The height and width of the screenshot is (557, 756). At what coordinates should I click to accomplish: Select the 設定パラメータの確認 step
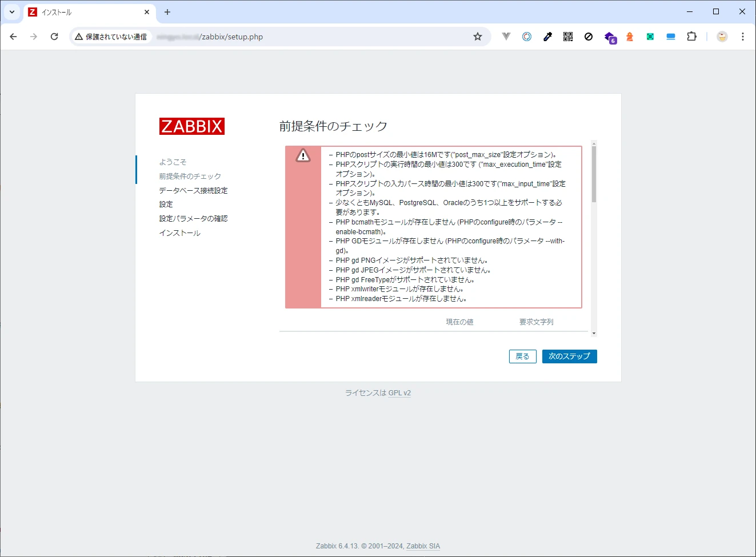coord(193,219)
